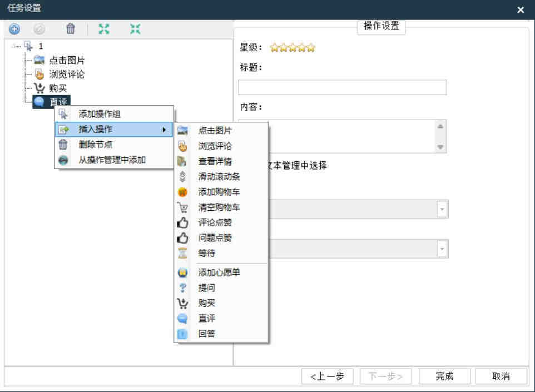The height and width of the screenshot is (392, 535).
Task: Click the 点击图片 submenu picture icon
Action: (182, 131)
